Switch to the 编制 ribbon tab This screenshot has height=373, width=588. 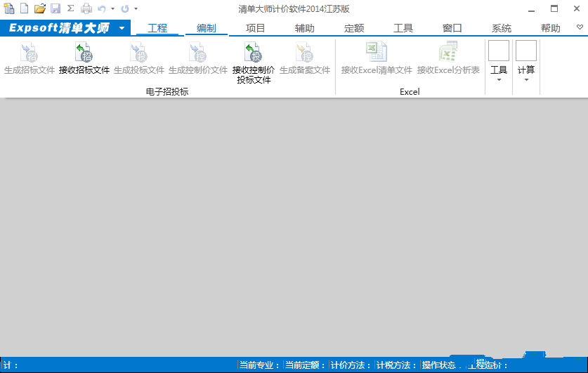click(x=207, y=28)
